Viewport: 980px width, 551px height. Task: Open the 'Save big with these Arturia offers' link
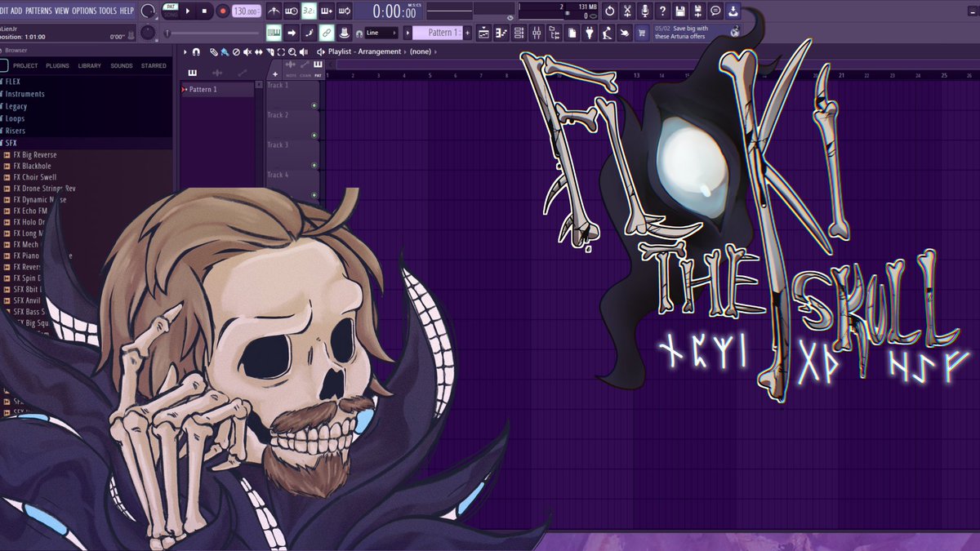(x=682, y=30)
